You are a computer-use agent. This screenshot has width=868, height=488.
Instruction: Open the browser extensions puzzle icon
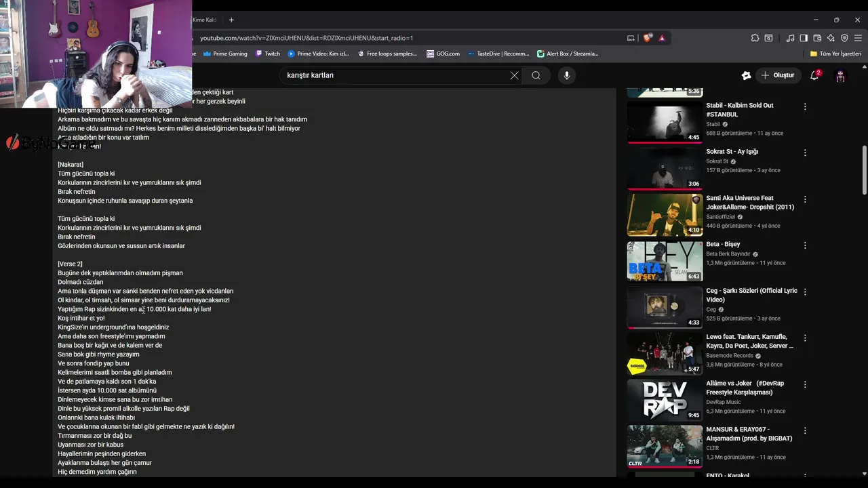755,38
